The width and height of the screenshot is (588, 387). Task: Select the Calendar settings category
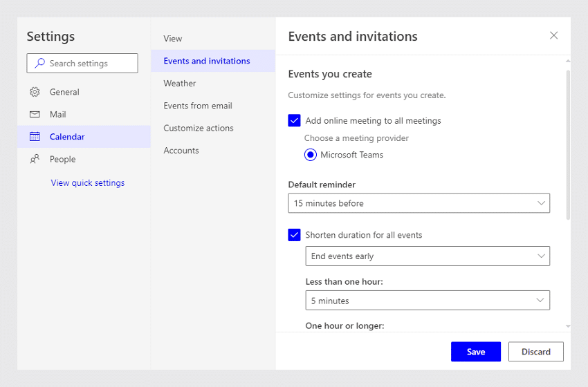[x=84, y=137]
